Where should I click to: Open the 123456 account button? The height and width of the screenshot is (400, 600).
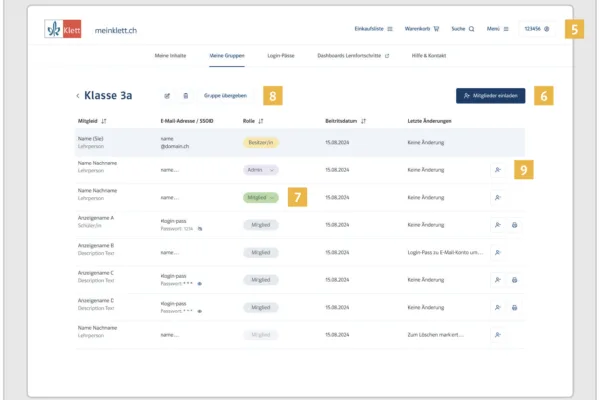click(536, 29)
